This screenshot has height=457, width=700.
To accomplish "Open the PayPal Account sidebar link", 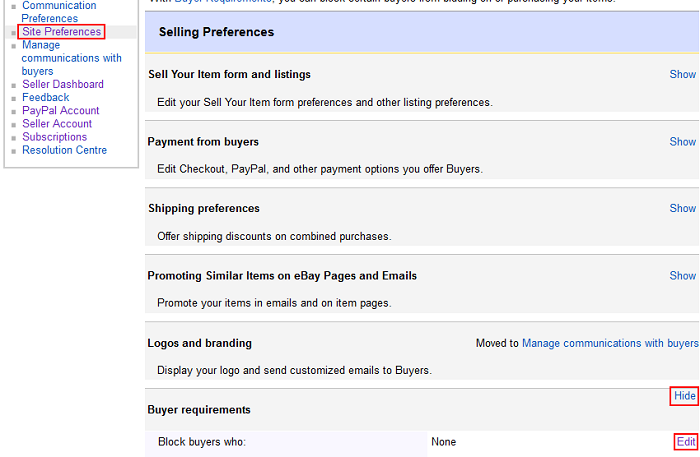I will point(61,111).
